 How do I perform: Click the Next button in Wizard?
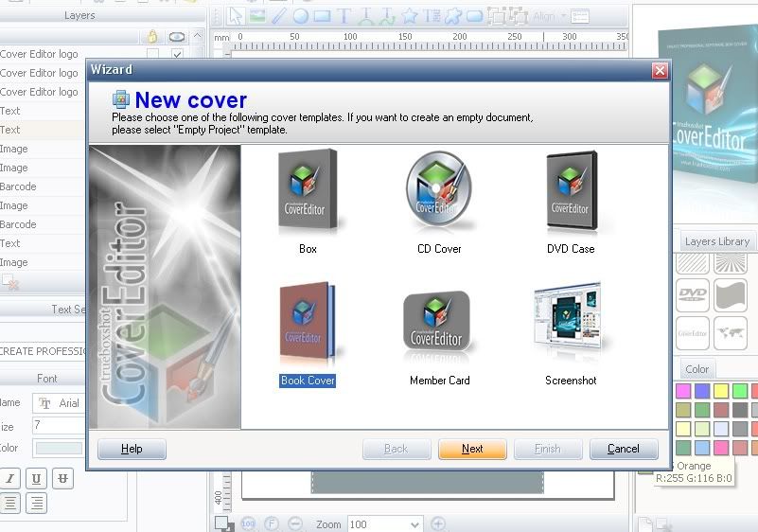click(x=472, y=449)
